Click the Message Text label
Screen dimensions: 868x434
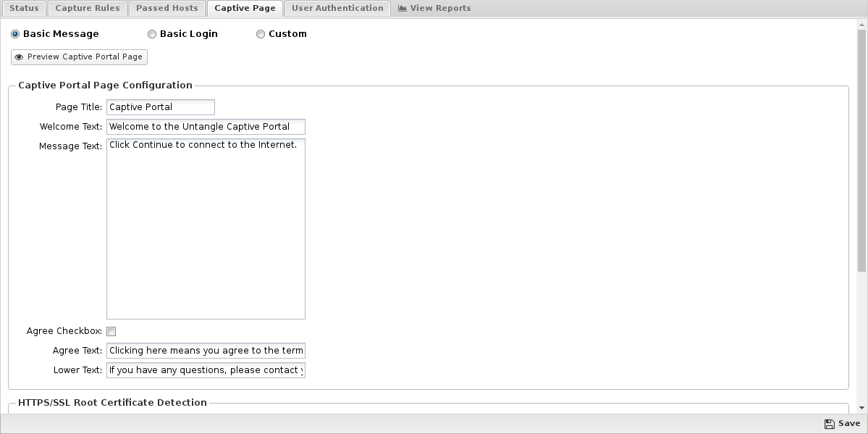point(70,146)
